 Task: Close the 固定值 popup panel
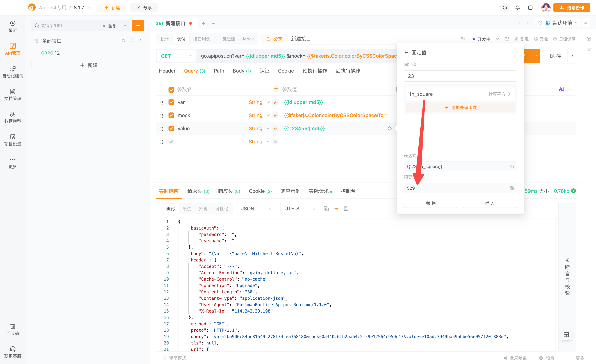pos(515,53)
